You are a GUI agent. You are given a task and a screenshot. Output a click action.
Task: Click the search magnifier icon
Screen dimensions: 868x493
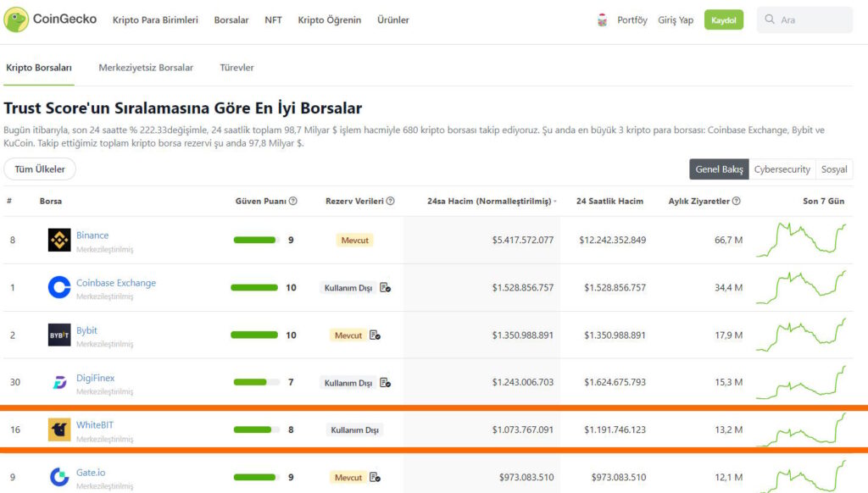(x=770, y=19)
